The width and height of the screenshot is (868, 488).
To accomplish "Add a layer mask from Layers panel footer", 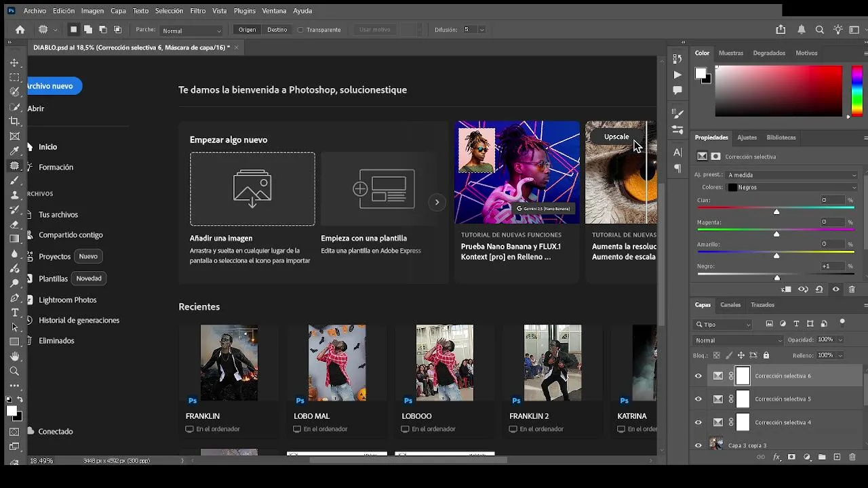I will point(791,457).
